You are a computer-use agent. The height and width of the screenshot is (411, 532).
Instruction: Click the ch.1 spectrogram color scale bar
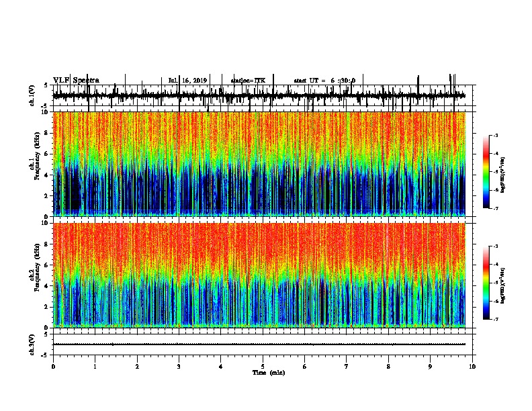click(x=486, y=172)
